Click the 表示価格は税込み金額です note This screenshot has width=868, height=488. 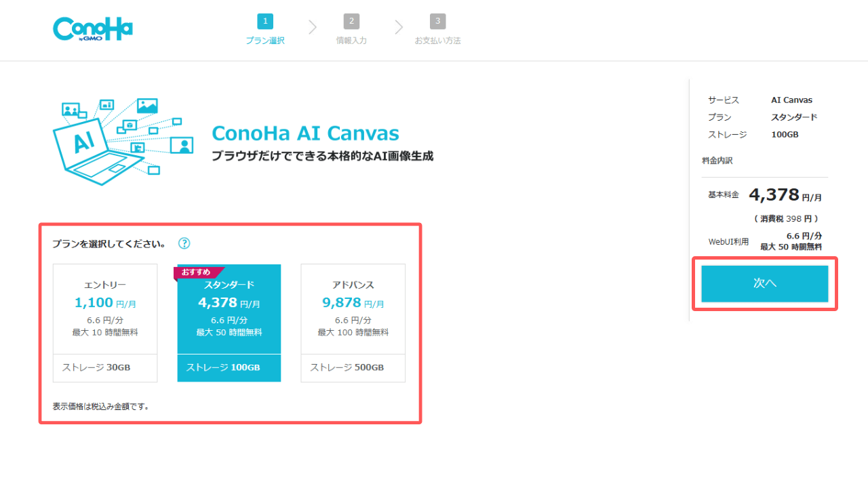pyautogui.click(x=101, y=407)
